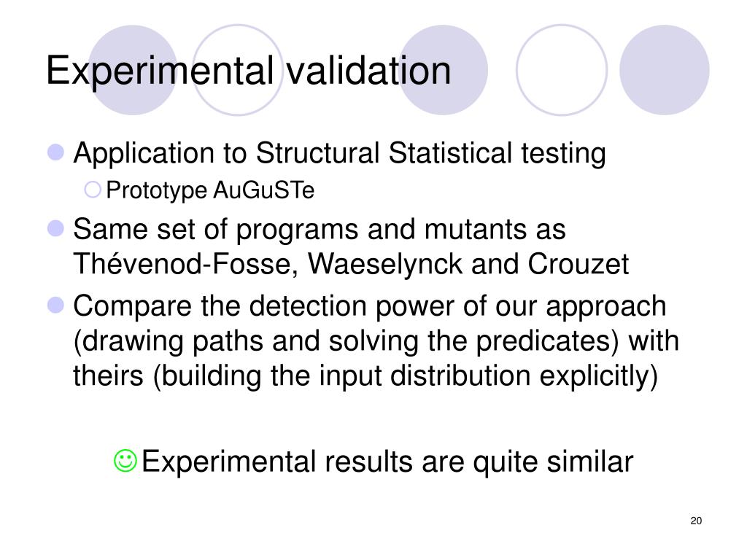Click the 'Application to Structural Statistical testing' line
This screenshot has width=747, height=560.
click(x=340, y=154)
